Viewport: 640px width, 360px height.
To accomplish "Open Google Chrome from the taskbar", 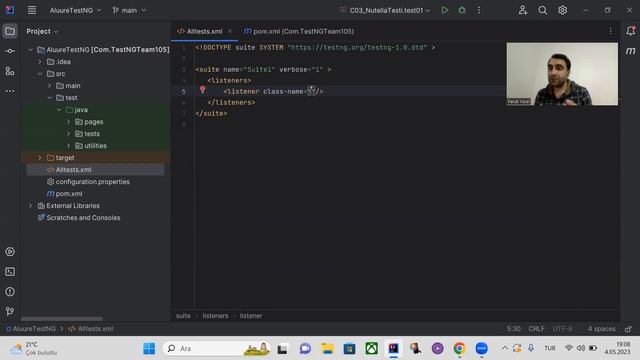I will [459, 348].
